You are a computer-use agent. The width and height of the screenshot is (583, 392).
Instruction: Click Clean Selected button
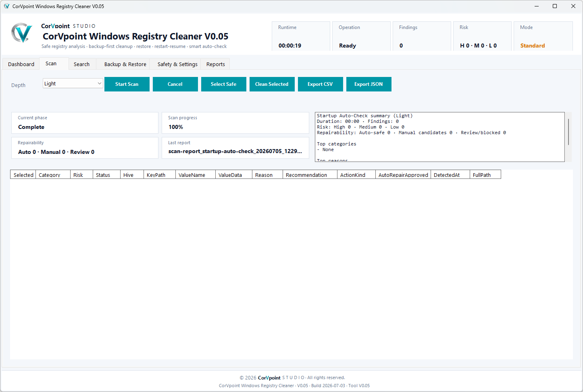272,84
